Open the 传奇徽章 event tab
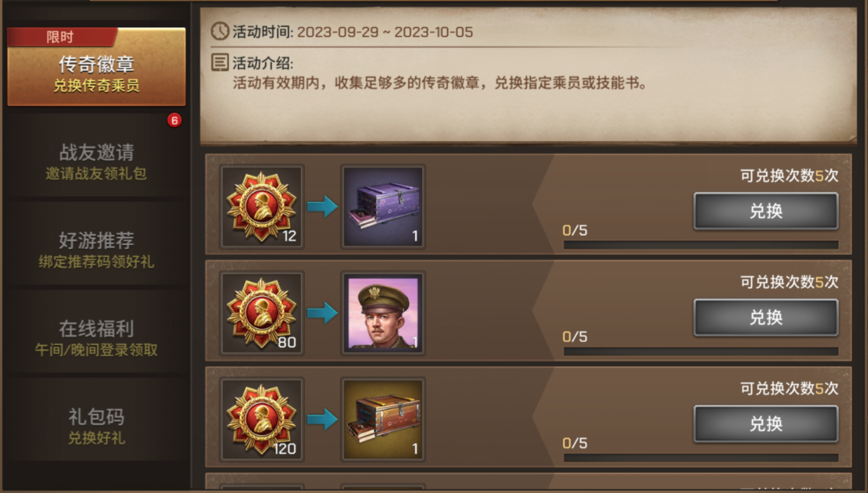The image size is (868, 493). 96,67
